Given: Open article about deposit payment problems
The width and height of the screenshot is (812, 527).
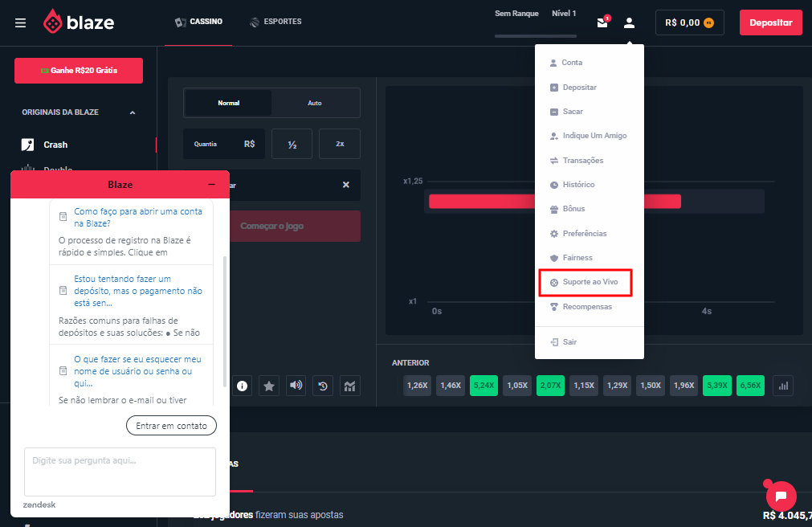Looking at the screenshot, I should [x=138, y=291].
